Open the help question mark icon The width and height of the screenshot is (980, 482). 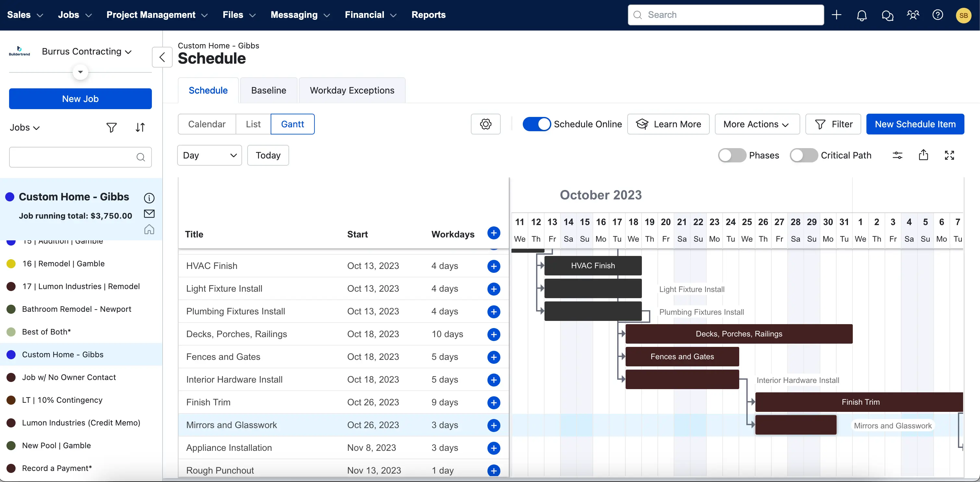(x=938, y=15)
